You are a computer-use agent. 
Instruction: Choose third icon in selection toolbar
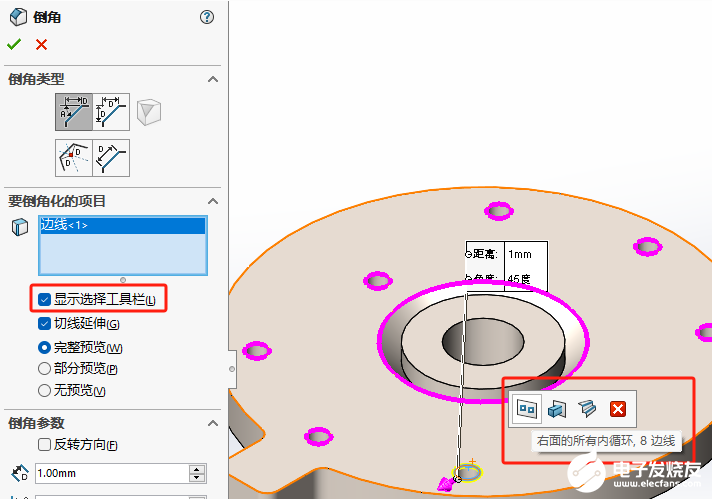coord(587,409)
